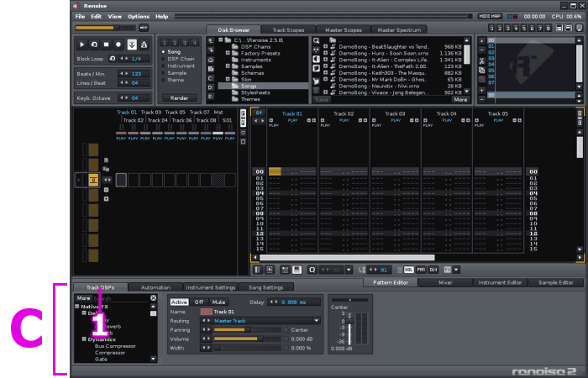The height and width of the screenshot is (378, 588).
Task: Click the small button next to master volume slider
Action: tap(144, 28)
